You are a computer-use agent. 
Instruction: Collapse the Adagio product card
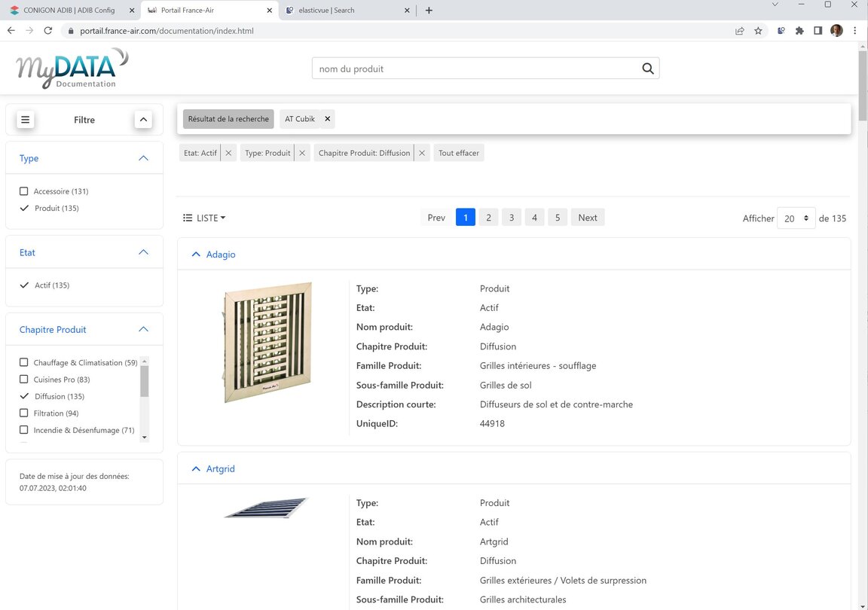pyautogui.click(x=195, y=255)
